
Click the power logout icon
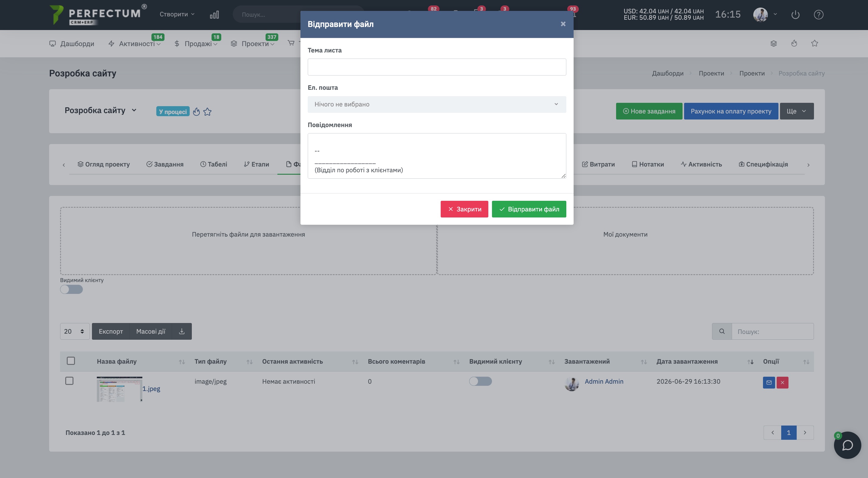[x=795, y=15]
